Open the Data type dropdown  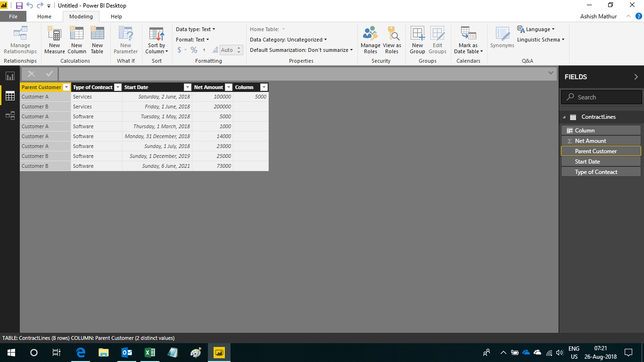coord(195,29)
